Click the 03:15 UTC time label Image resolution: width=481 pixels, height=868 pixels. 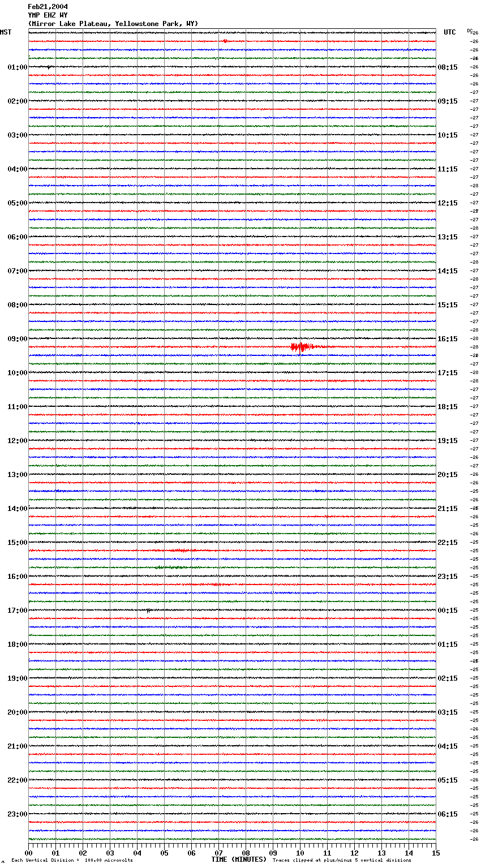point(448,712)
